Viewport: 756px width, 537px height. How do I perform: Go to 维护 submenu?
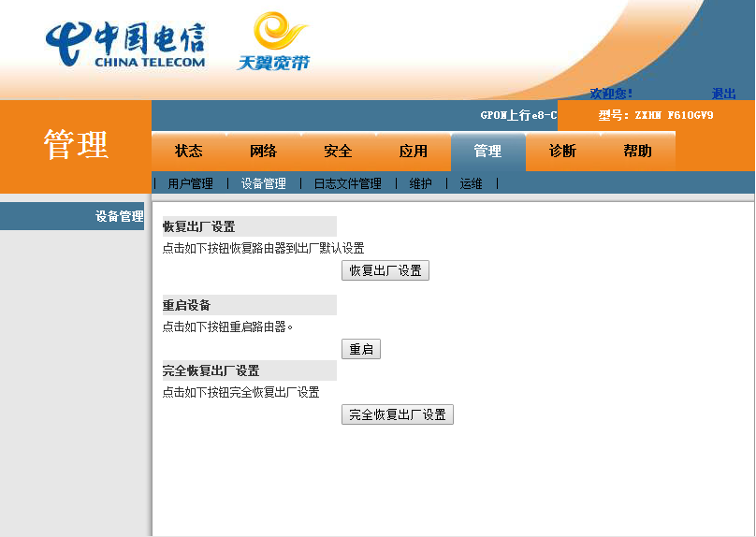(x=421, y=183)
